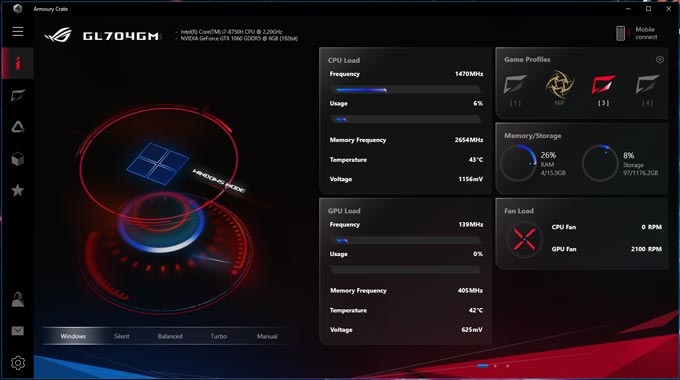
Task: Select game profile [3]
Action: [x=604, y=90]
